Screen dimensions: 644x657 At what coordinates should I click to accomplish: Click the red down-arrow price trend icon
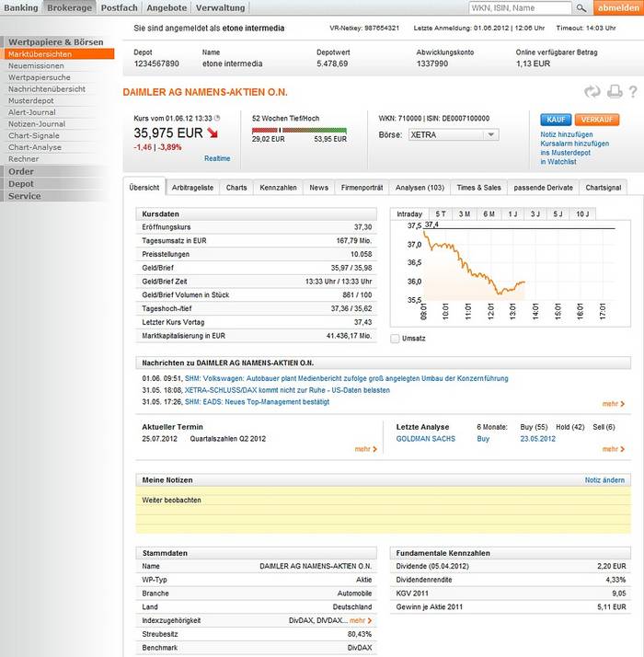point(213,133)
